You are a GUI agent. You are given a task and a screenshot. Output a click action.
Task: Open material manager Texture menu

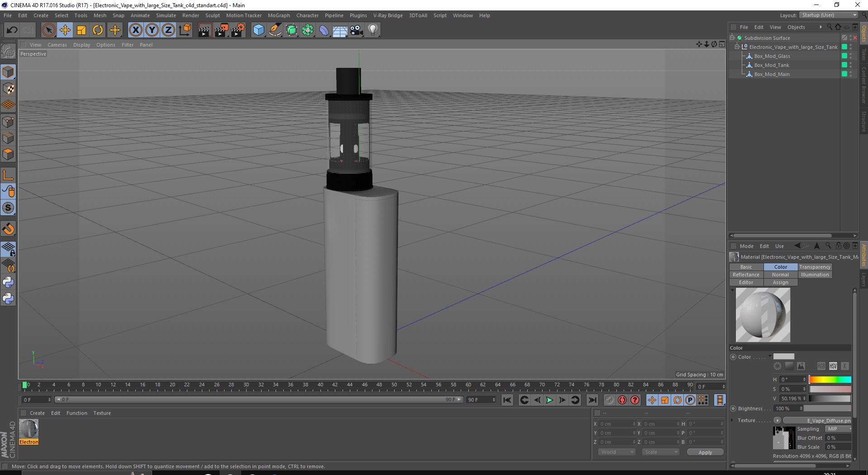click(x=102, y=413)
